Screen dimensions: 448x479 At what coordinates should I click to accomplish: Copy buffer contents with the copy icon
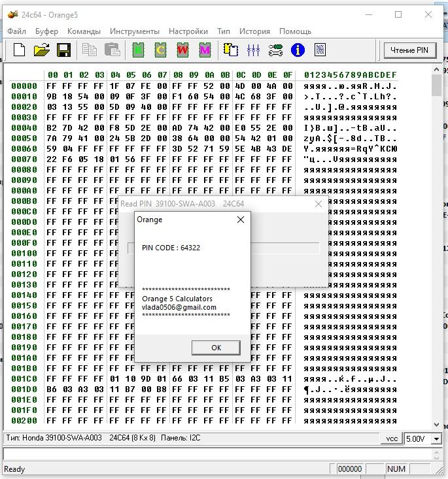point(90,50)
